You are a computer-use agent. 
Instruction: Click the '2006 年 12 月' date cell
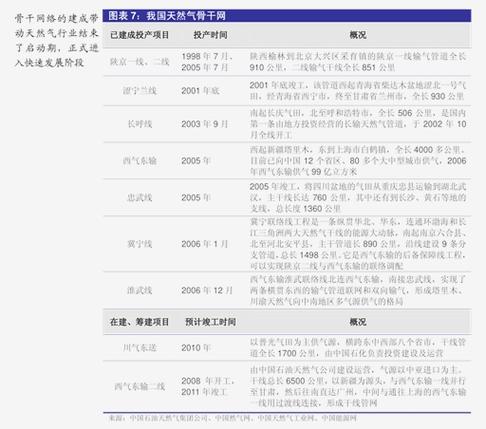click(207, 290)
